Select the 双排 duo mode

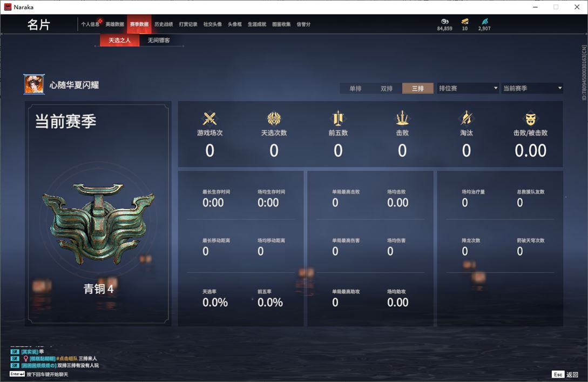pos(386,88)
